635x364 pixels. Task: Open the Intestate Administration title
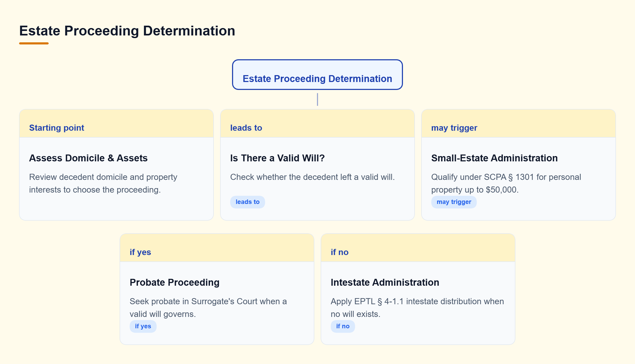(385, 282)
